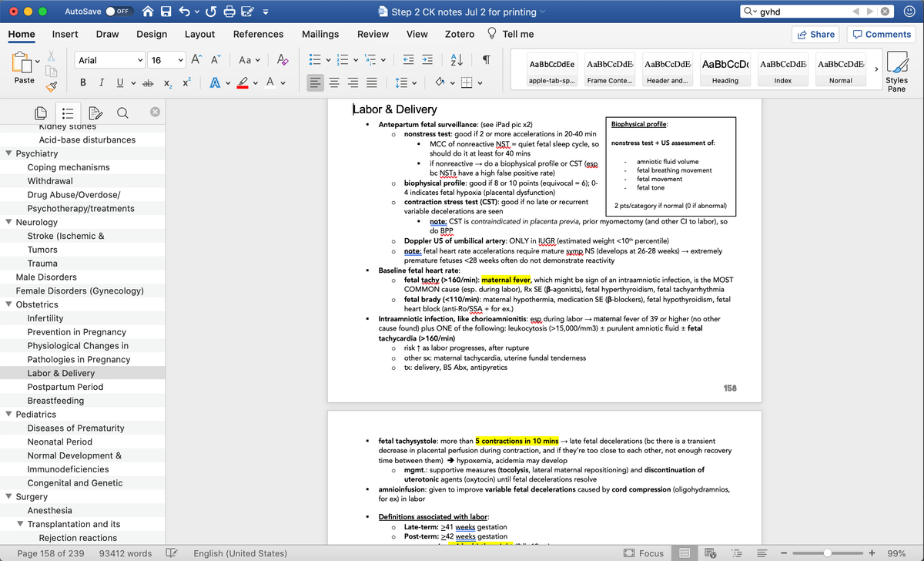Sort the selected text A to Z
The height and width of the screenshot is (561, 924).
point(455,60)
